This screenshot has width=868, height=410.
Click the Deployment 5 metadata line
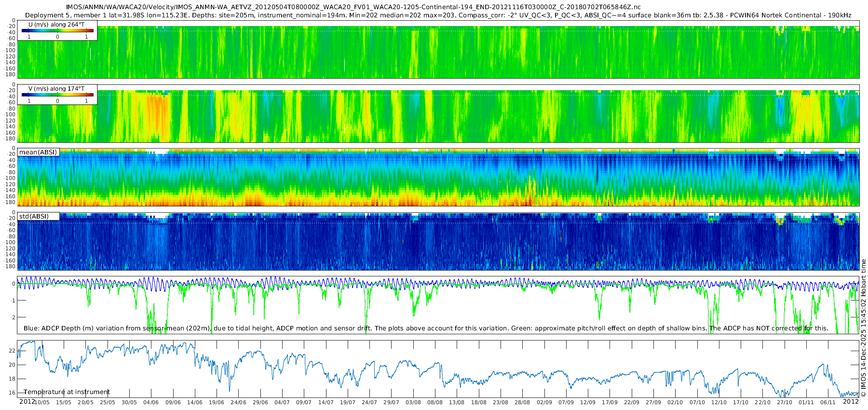(438, 15)
